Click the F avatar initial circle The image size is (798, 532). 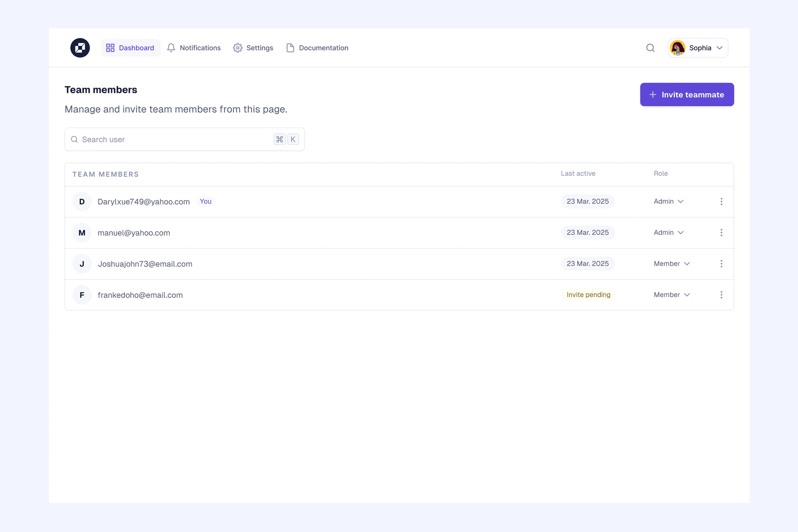[x=82, y=295]
